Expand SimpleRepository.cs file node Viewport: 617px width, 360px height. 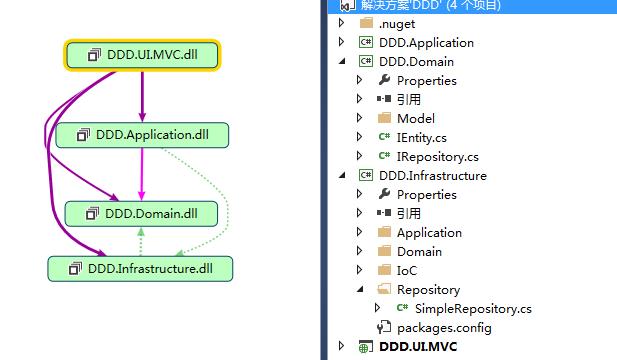click(377, 308)
